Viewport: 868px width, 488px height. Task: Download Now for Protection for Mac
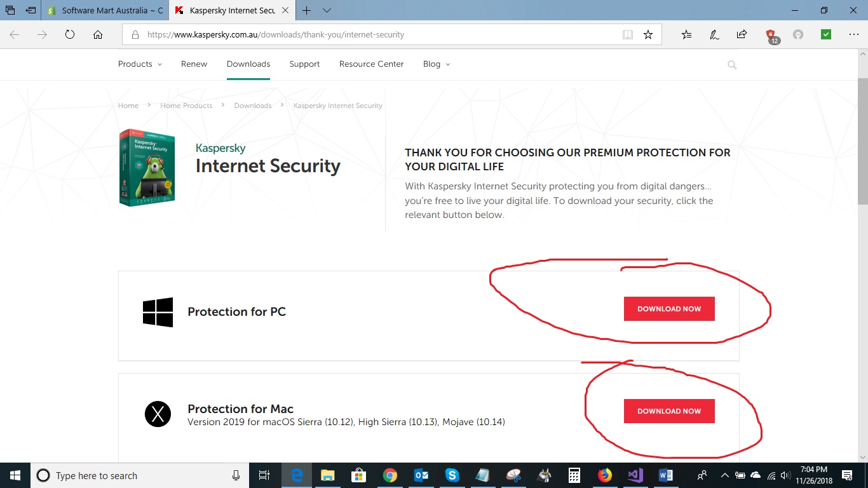click(669, 411)
